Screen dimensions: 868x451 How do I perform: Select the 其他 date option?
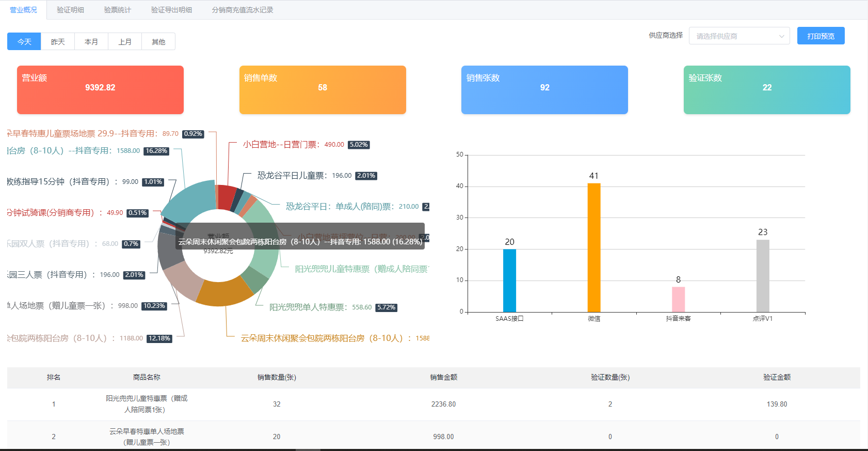click(158, 42)
